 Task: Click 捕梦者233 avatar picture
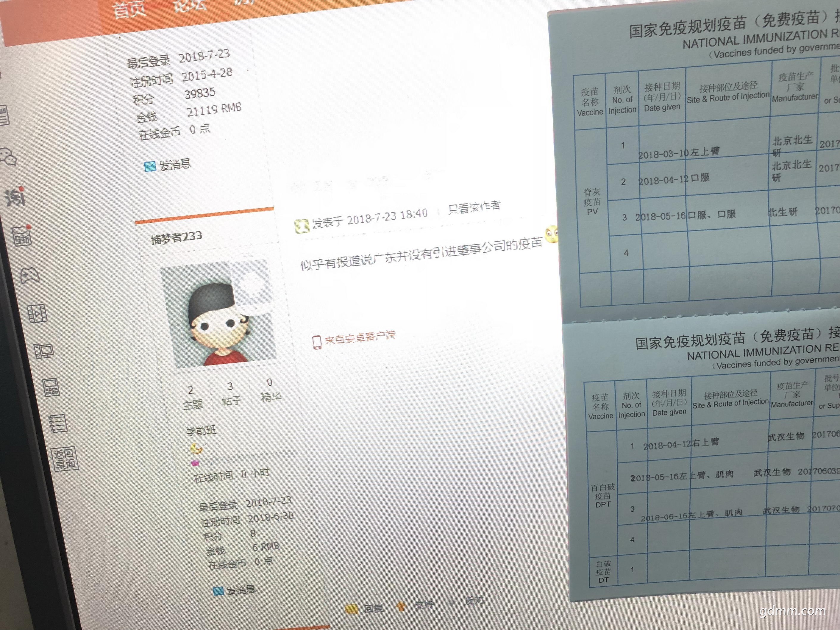click(219, 314)
